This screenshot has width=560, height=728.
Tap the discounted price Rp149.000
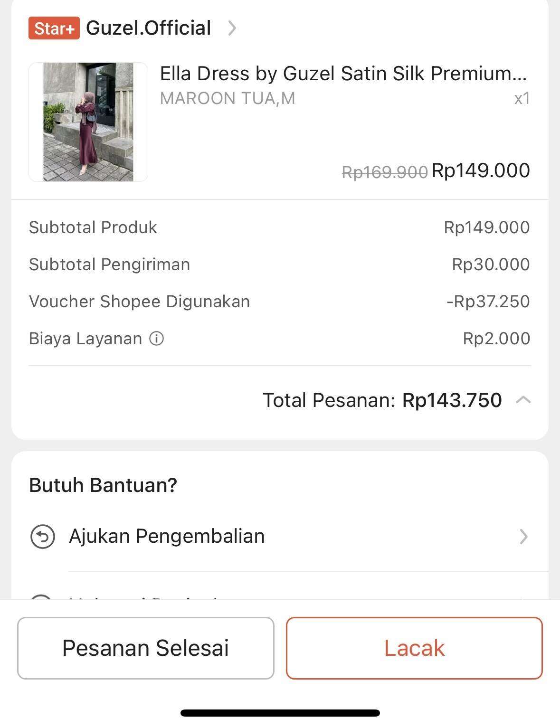(x=481, y=170)
